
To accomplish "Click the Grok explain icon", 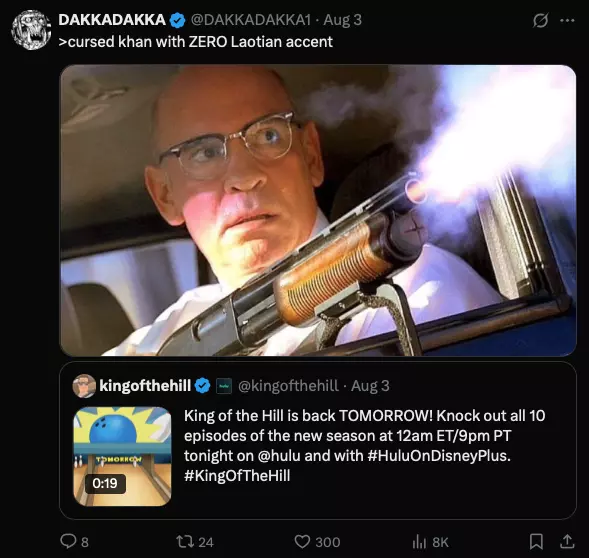I will coord(541,20).
